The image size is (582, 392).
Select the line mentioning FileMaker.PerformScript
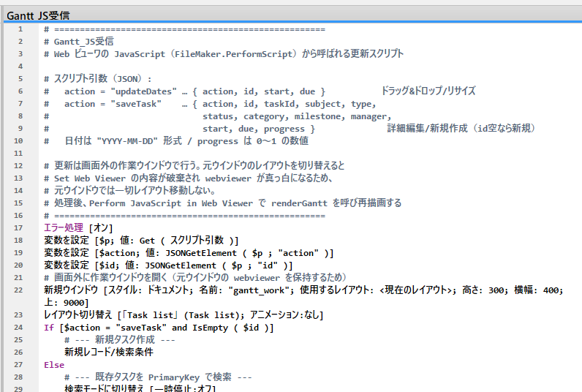point(224,54)
